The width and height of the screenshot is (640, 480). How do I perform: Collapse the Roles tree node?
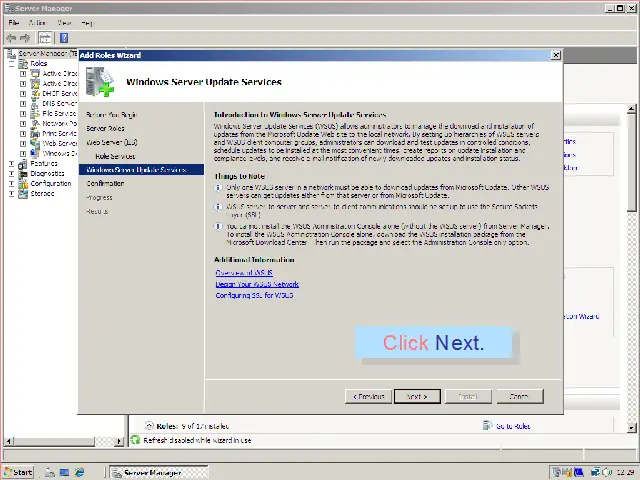point(11,64)
